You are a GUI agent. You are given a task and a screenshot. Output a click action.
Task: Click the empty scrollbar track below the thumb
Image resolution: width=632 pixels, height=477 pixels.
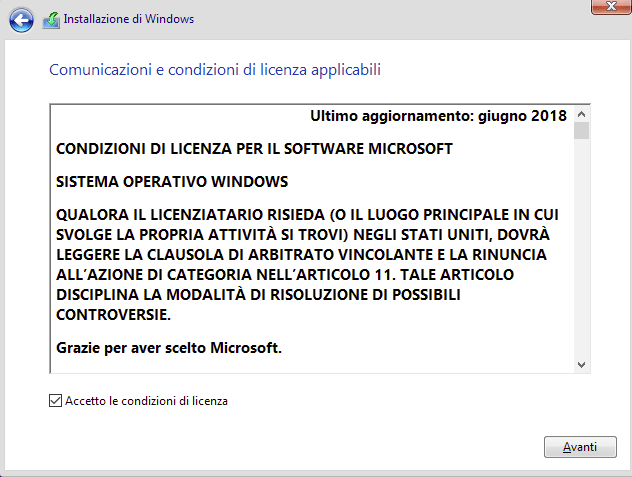[x=581, y=248]
